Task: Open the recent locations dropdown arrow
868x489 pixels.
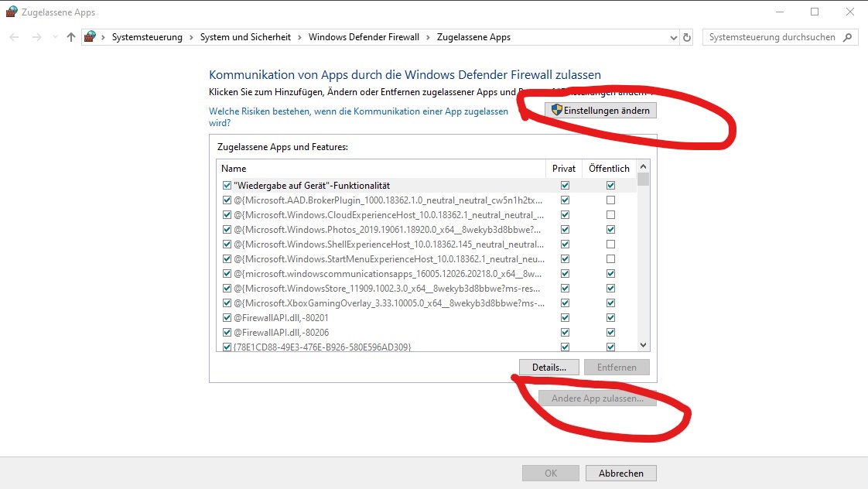Action: click(55, 37)
